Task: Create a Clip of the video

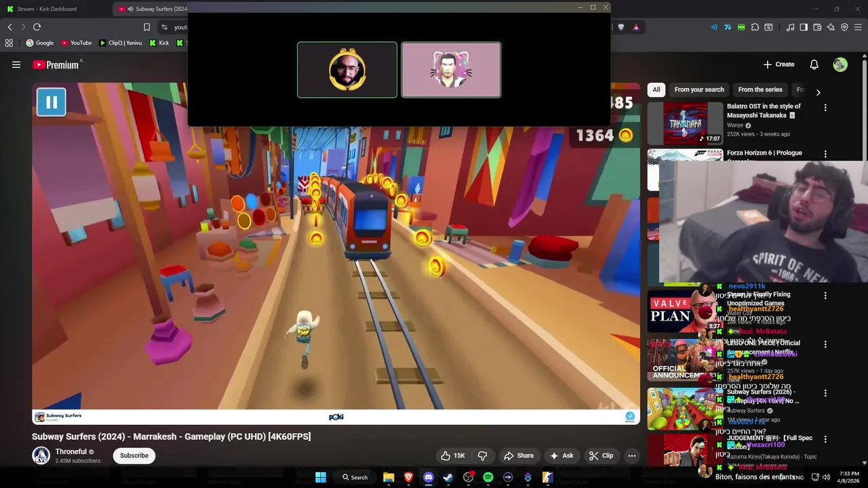Action: [x=601, y=455]
